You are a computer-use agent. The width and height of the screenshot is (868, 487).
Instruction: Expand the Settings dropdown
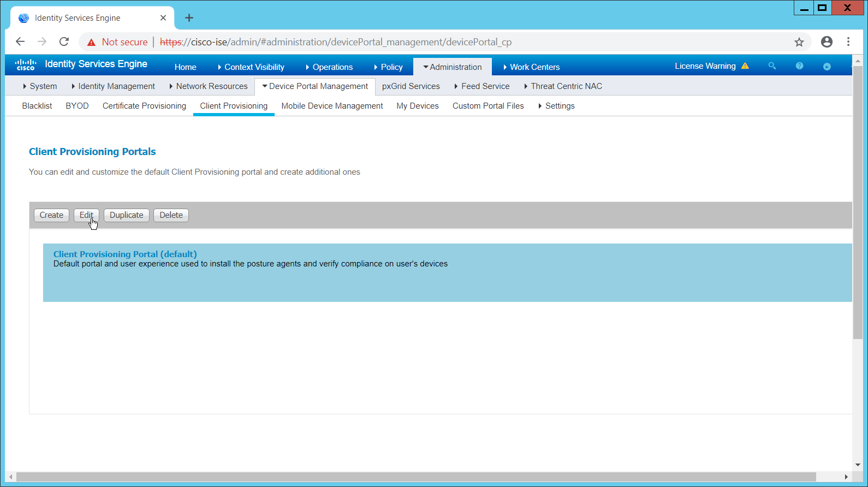556,106
